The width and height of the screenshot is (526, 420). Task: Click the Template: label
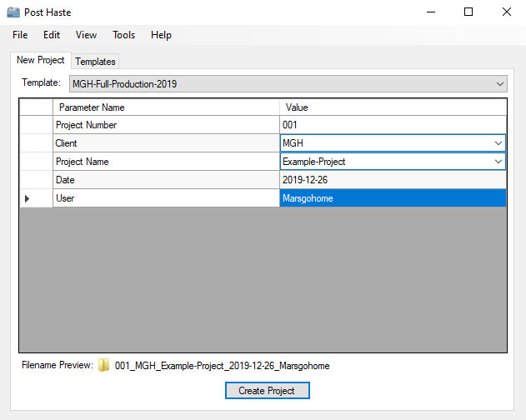pos(41,82)
